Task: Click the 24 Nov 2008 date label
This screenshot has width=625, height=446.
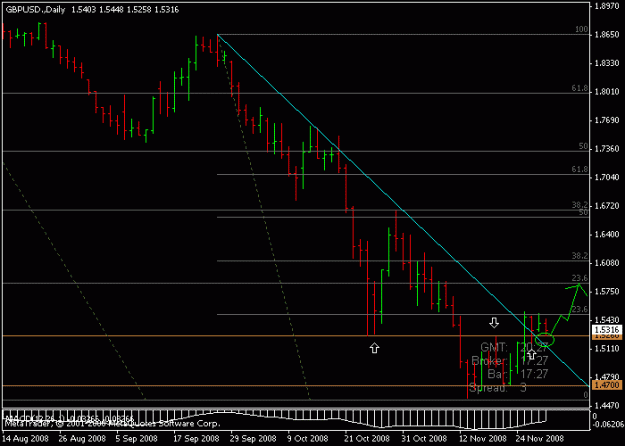Action: 540,438
